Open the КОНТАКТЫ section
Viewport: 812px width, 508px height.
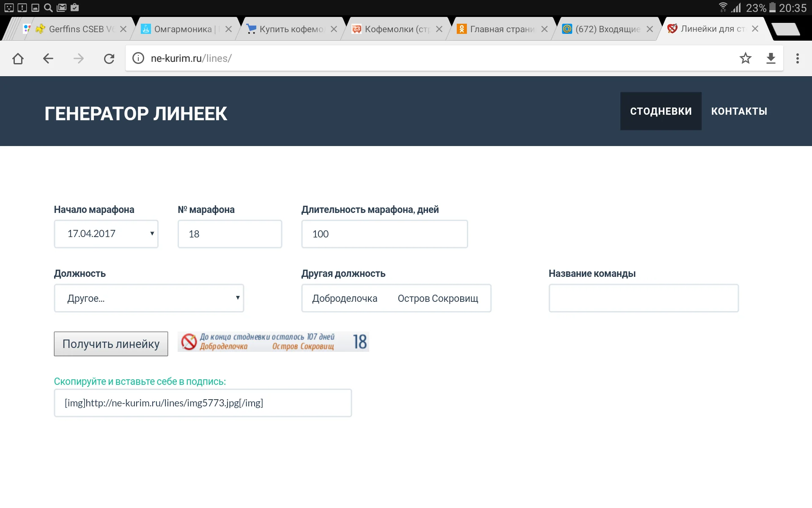tap(739, 111)
